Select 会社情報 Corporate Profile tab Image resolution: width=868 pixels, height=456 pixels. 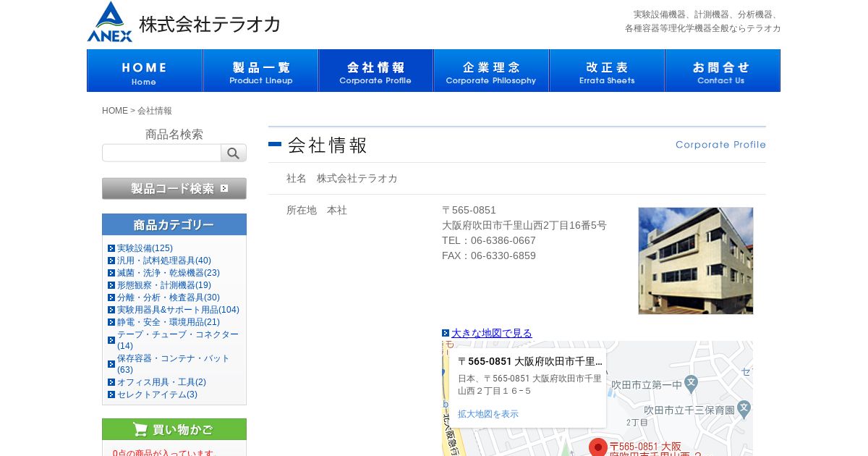click(x=375, y=71)
